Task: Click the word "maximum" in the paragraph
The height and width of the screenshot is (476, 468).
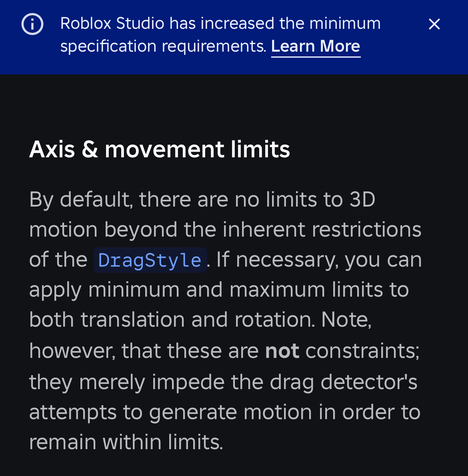Action: point(277,290)
